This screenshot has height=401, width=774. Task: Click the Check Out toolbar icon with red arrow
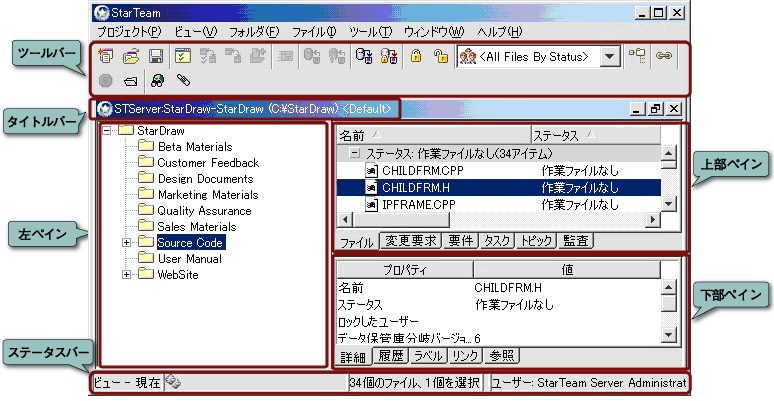pos(389,56)
